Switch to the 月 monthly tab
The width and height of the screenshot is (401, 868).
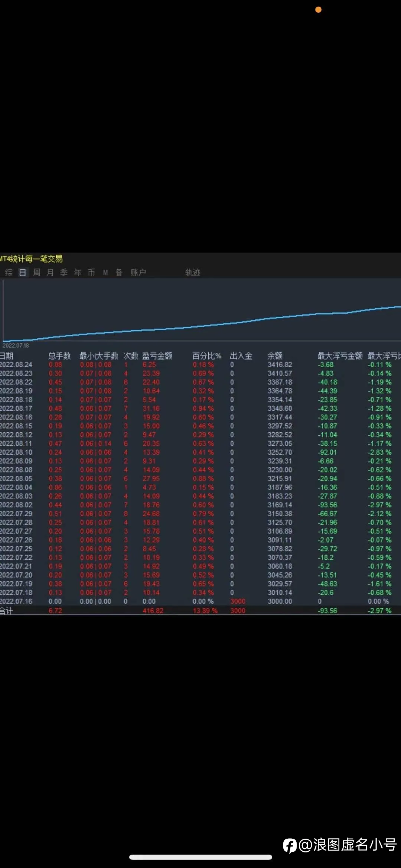coord(50,273)
